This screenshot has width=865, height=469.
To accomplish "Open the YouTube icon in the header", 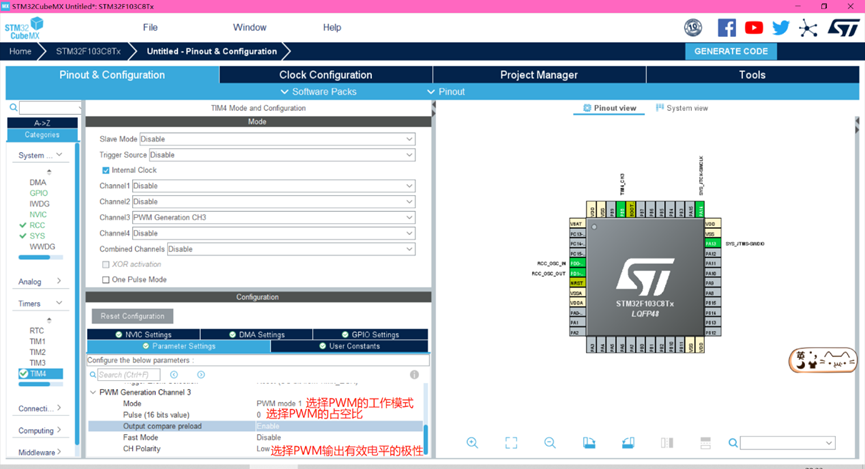I will click(x=754, y=28).
